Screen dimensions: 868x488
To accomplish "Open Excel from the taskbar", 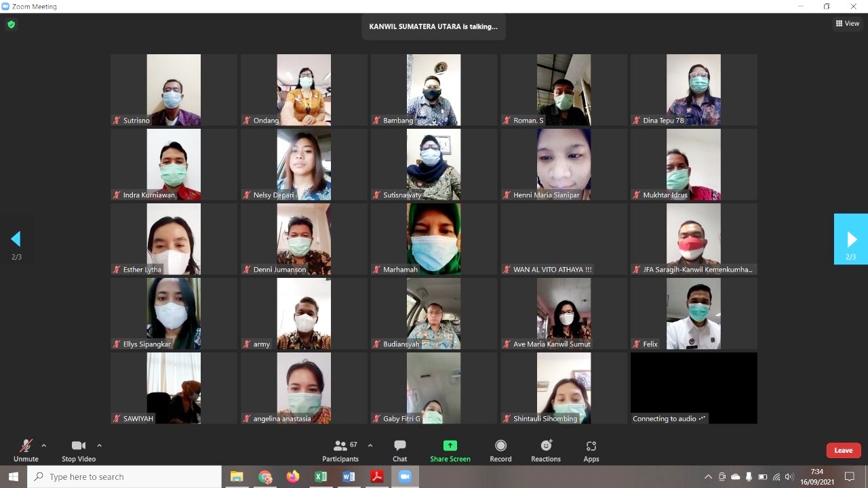I will 321,476.
